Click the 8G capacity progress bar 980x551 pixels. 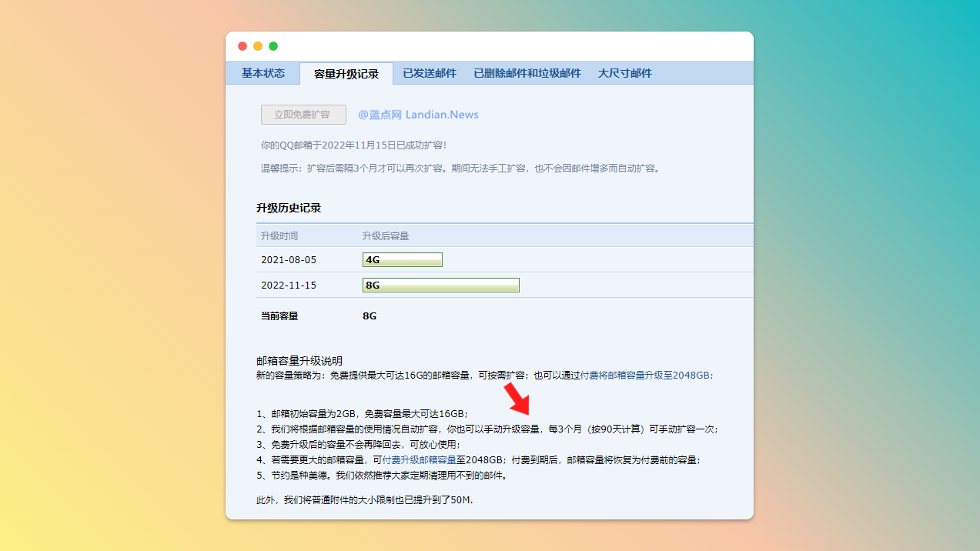click(441, 286)
